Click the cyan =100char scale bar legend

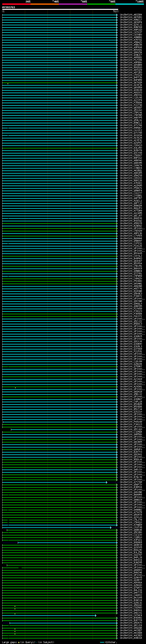pos(102,642)
